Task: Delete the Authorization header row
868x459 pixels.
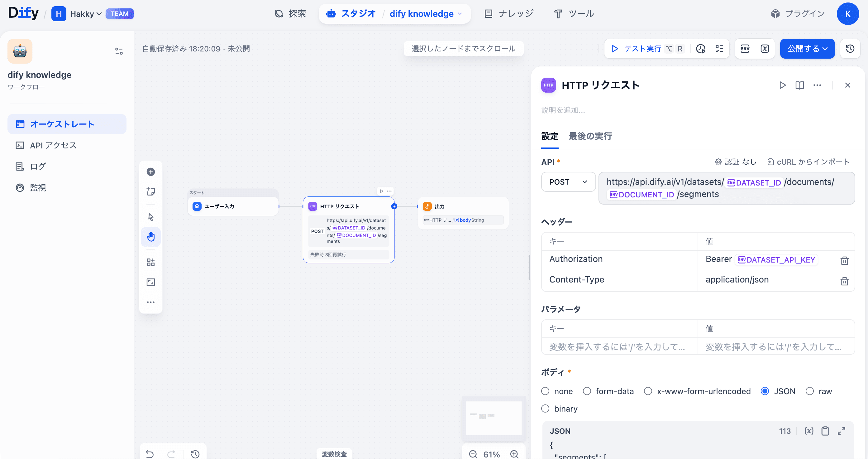Action: click(x=844, y=260)
